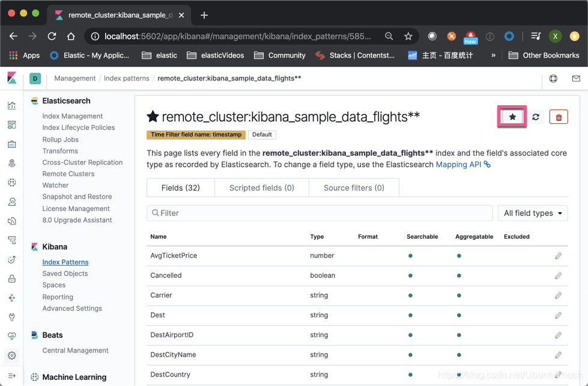Switch to Source filters (0) tab
Image resolution: width=588 pixels, height=386 pixels.
(x=354, y=188)
